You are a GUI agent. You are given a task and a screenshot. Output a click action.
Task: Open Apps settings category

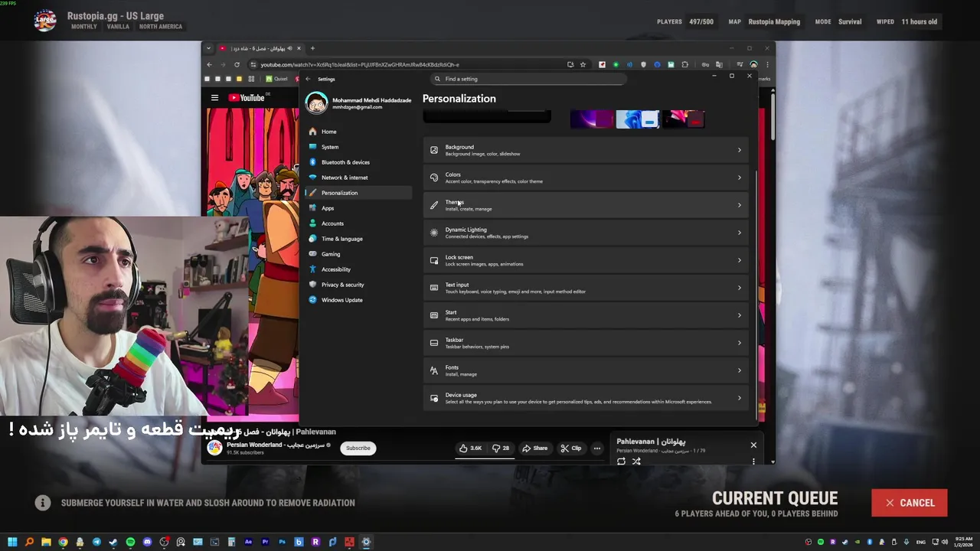click(x=358, y=208)
